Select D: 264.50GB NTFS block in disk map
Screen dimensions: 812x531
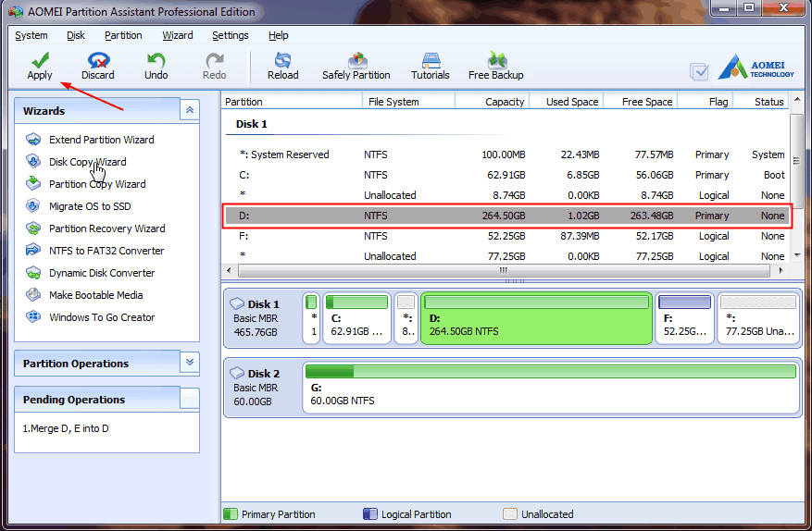pyautogui.click(x=536, y=318)
